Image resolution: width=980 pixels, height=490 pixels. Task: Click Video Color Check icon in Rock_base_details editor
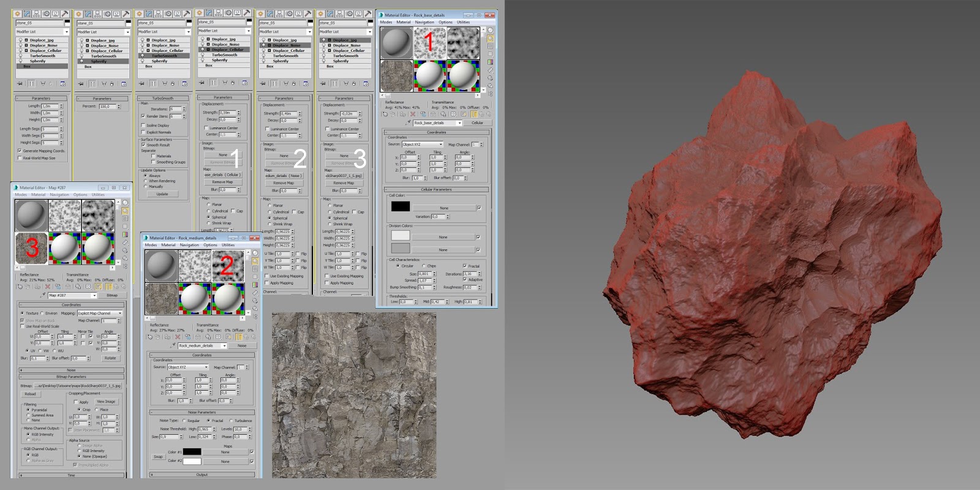490,62
